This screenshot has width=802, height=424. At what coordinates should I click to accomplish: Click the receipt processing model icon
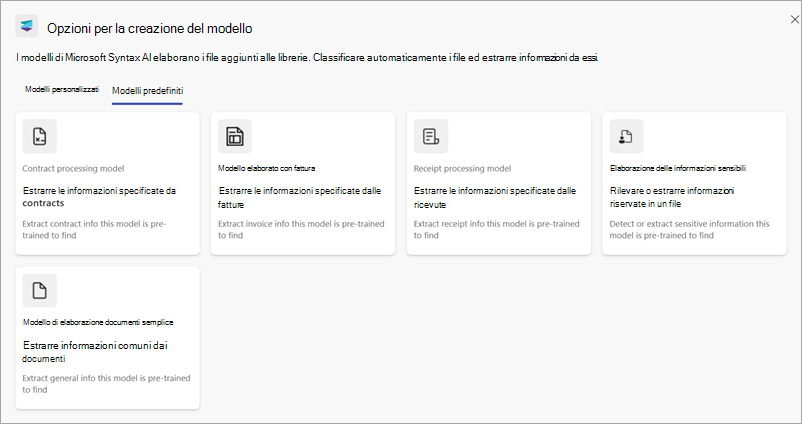pos(431,137)
